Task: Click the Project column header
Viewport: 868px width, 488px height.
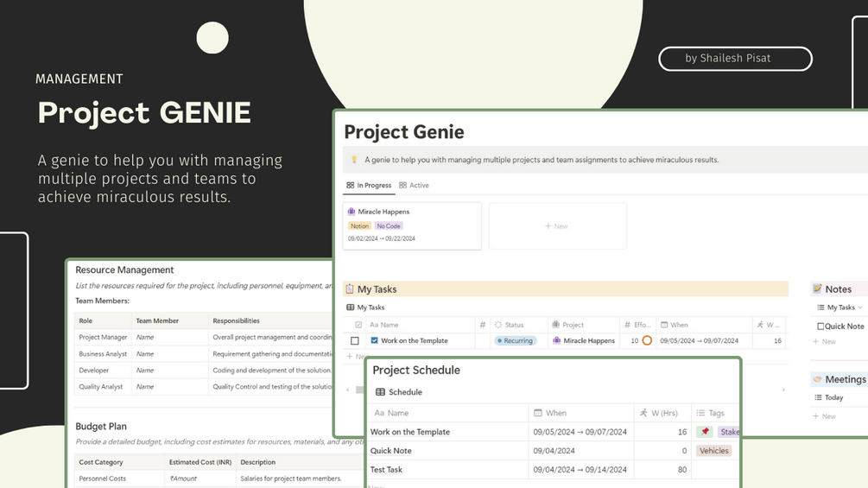Action: point(568,325)
